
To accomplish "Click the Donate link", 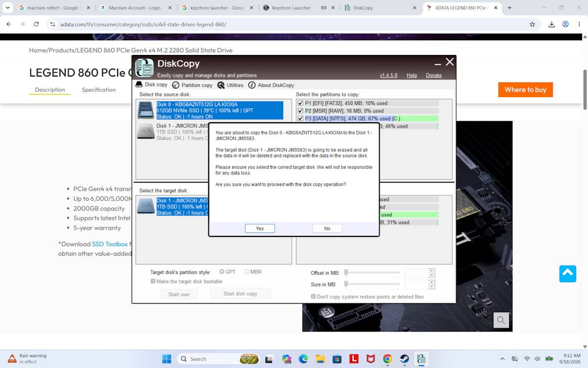I will click(434, 75).
